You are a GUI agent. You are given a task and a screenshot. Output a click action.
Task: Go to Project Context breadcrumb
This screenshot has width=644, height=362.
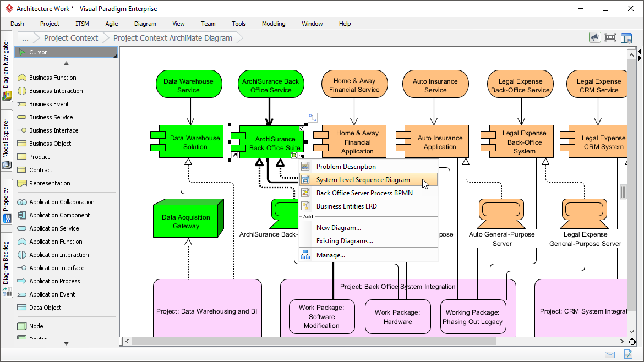71,38
